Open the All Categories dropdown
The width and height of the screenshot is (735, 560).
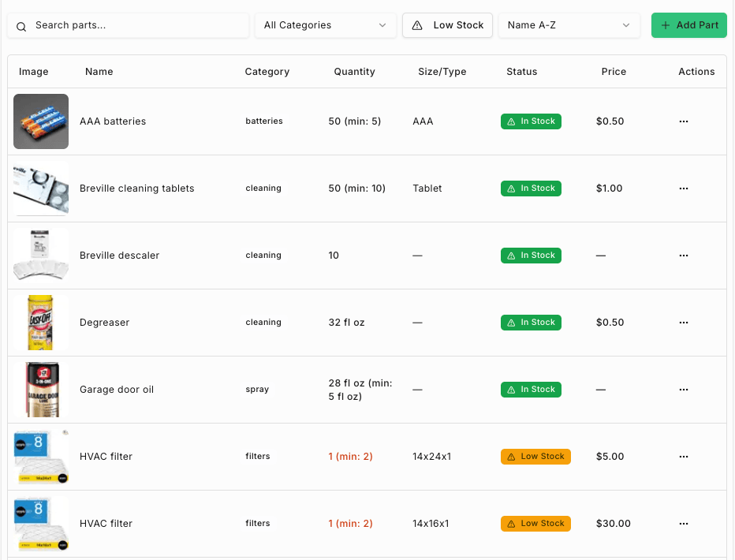click(x=325, y=24)
